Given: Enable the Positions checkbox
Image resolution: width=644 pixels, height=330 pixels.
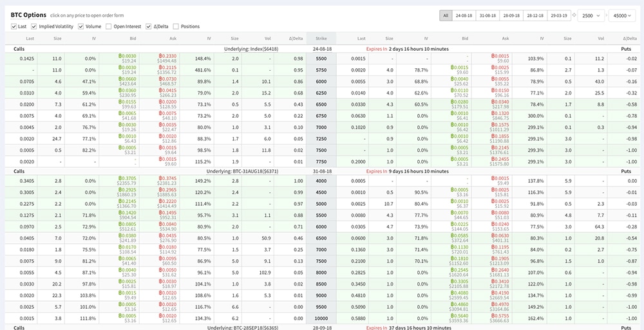Looking at the screenshot, I should click(x=176, y=26).
